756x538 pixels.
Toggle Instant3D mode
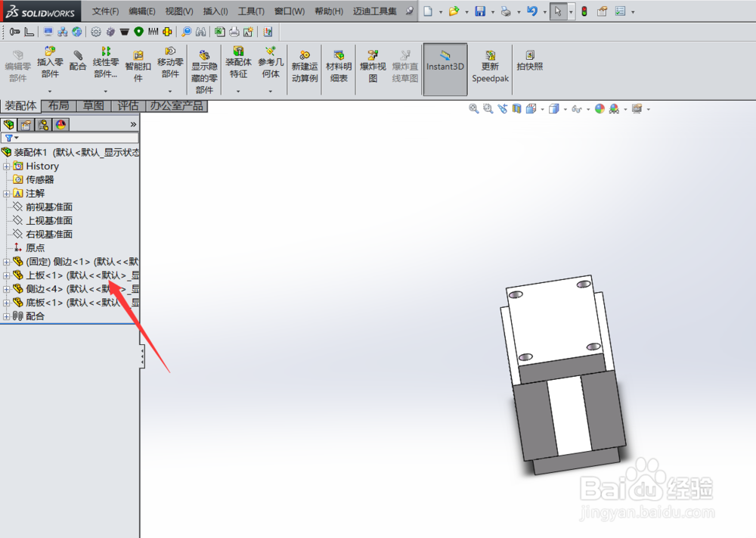tap(445, 67)
